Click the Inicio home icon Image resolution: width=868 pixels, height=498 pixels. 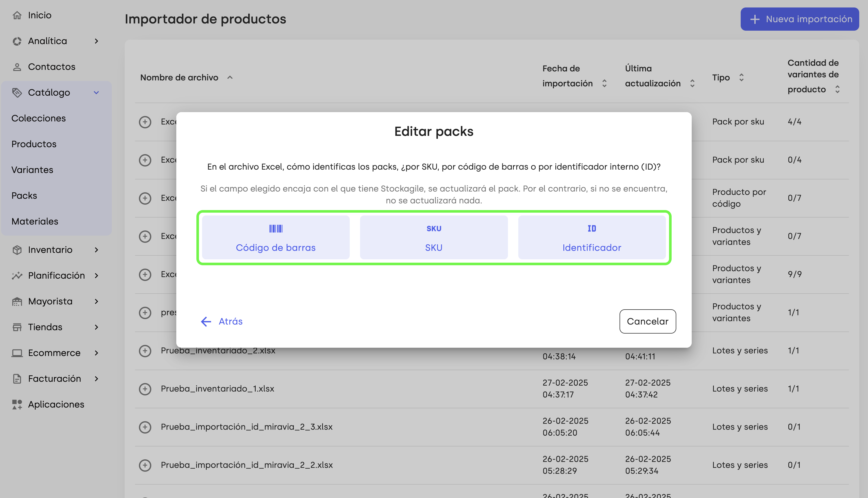(17, 15)
